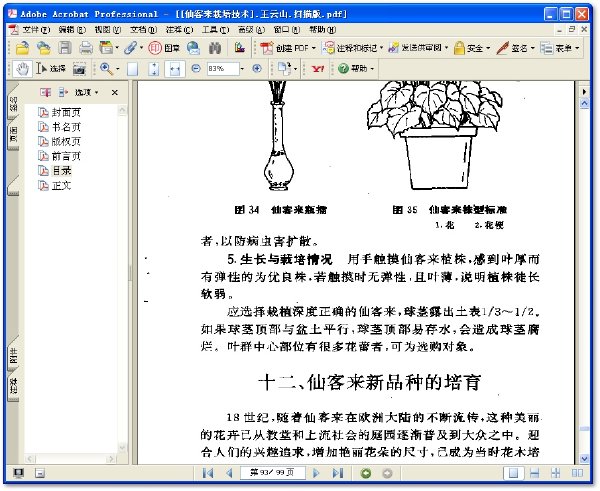The height and width of the screenshot is (491, 600).
Task: Open the zoom percentage dropdown arrow
Action: coord(242,69)
